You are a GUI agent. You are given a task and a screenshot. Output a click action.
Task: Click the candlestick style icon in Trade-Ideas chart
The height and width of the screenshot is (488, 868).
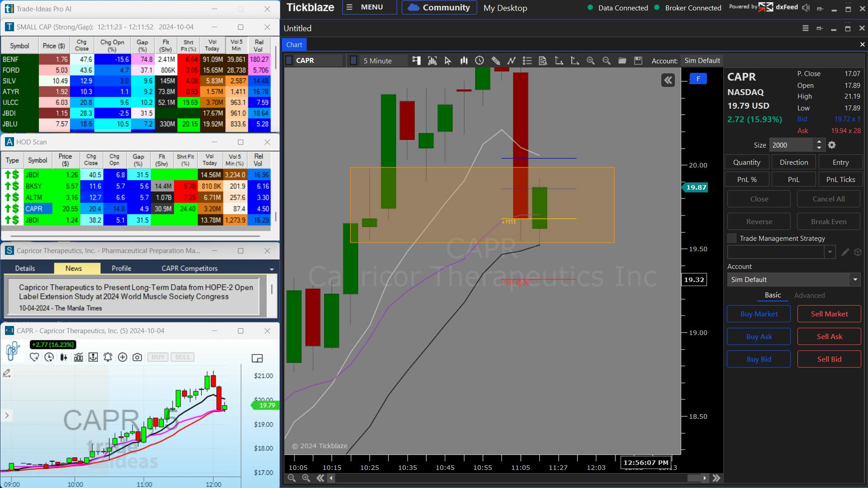click(x=64, y=357)
